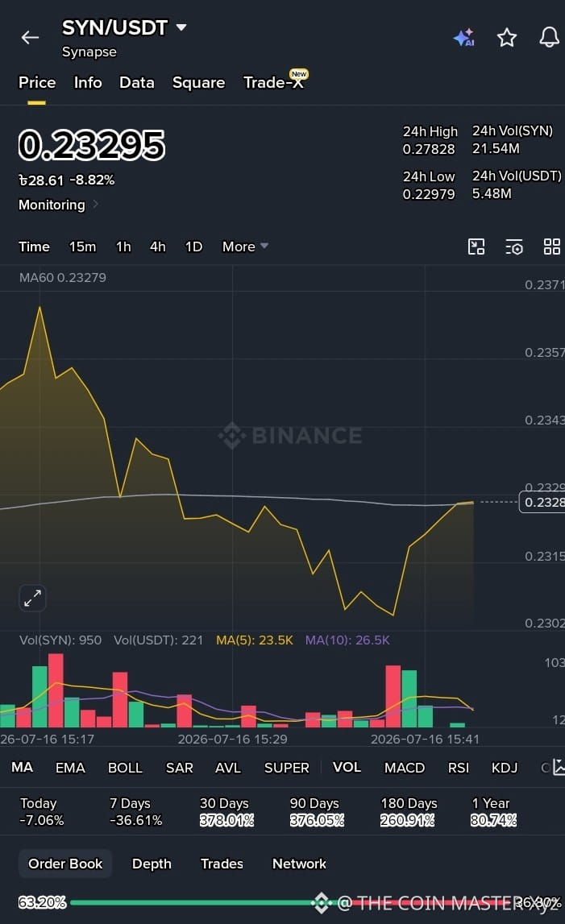The image size is (565, 924).
Task: Open the Order Book tab
Action: pos(65,864)
